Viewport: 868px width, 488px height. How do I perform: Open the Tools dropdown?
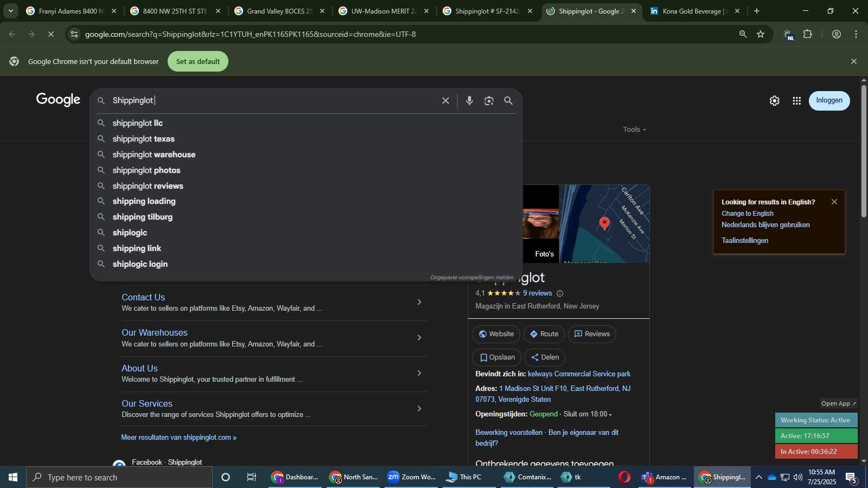pos(634,130)
